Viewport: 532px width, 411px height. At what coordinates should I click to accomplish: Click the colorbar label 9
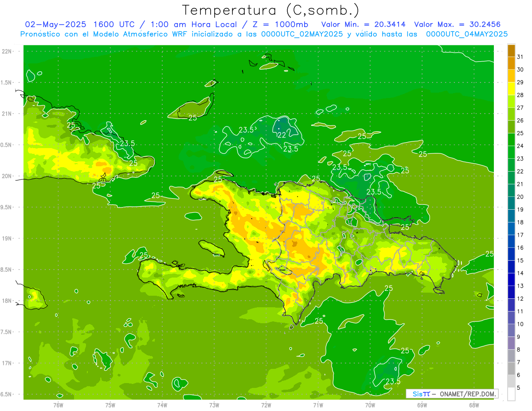[x=519, y=337]
